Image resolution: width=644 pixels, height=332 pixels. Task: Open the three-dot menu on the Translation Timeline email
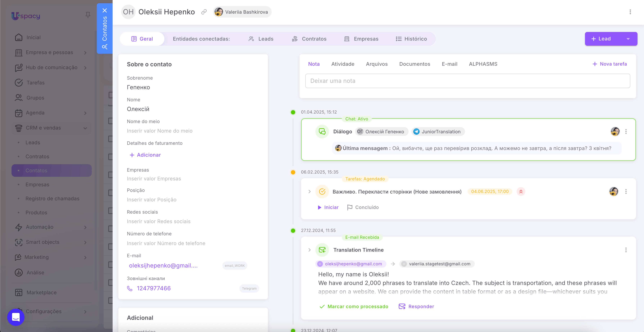pyautogui.click(x=626, y=250)
